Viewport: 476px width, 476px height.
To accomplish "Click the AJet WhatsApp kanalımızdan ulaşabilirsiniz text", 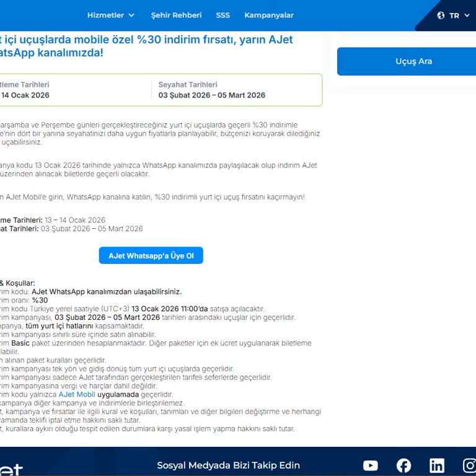I will [x=107, y=292].
